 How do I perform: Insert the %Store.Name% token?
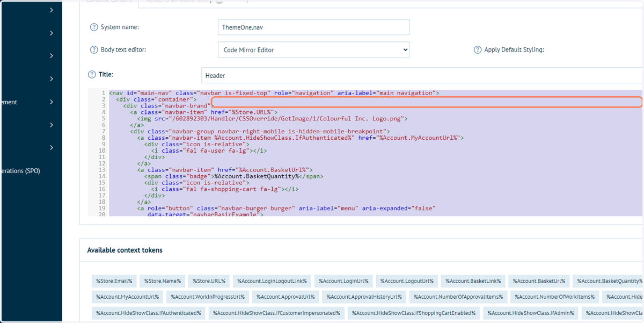163,281
